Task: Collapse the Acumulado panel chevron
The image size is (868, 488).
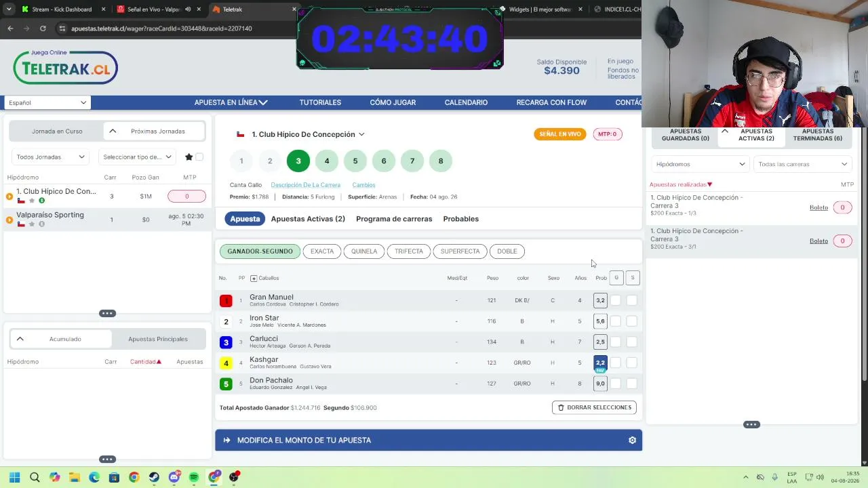Action: coord(20,339)
